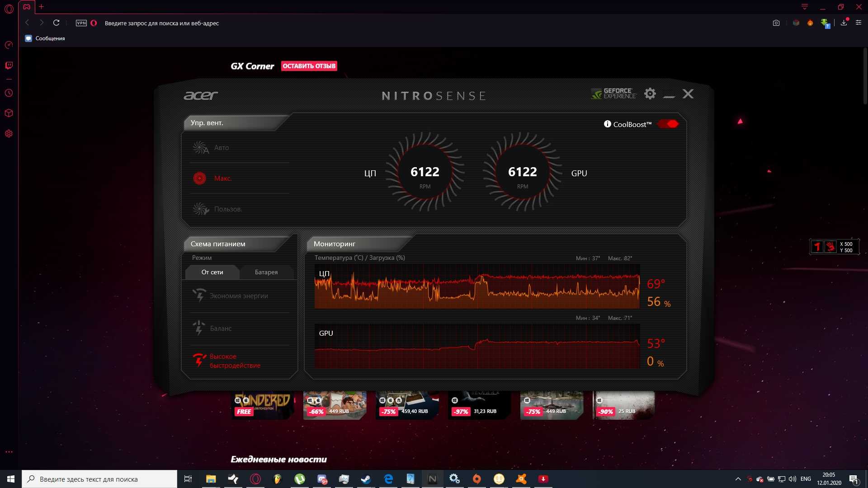Toggle the VPN badge in address bar

click(81, 23)
